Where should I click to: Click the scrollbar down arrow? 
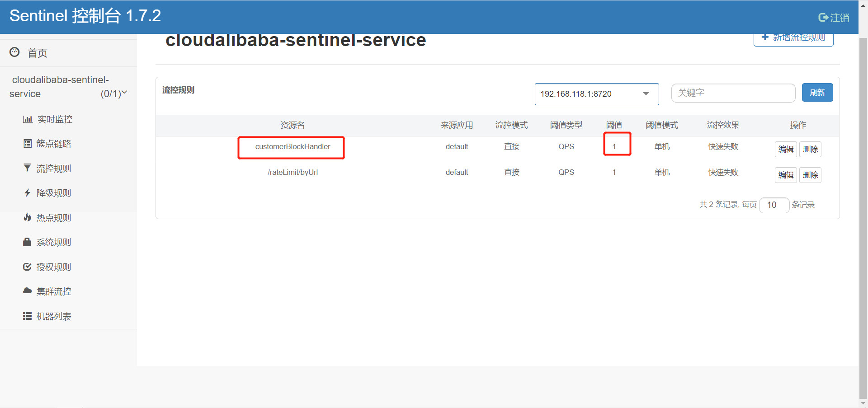tap(863, 403)
